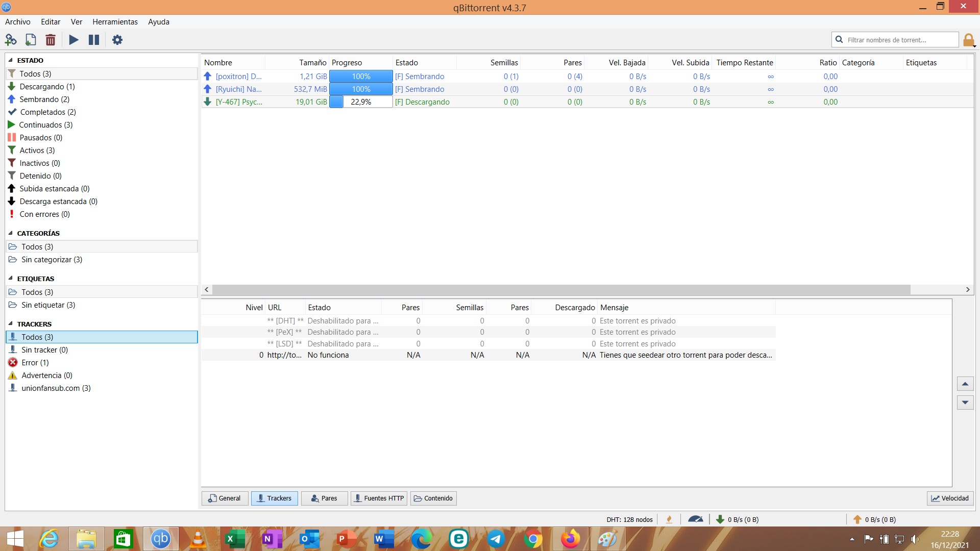Open Firefox from the taskbar
Image resolution: width=980 pixels, height=551 pixels.
pos(570,539)
